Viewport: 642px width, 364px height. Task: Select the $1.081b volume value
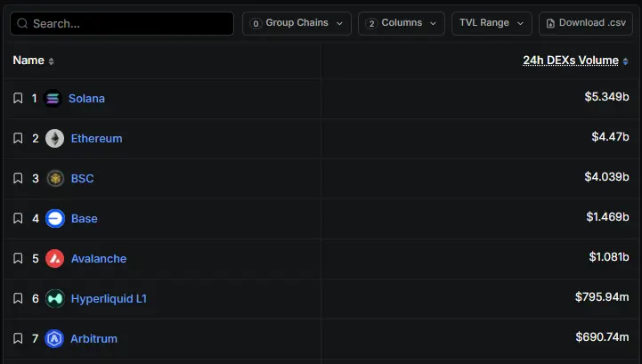click(609, 256)
